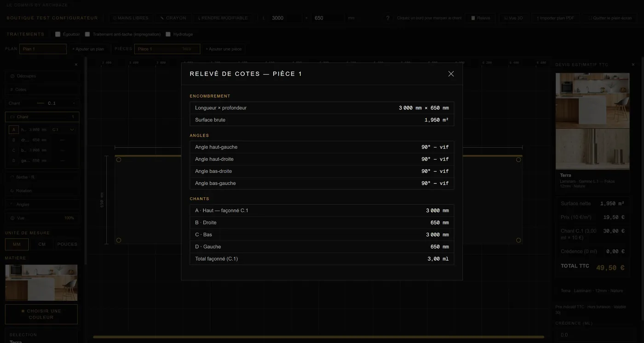Click Rendre modifiable in the toolbar
This screenshot has width=644, height=343.
click(223, 18)
